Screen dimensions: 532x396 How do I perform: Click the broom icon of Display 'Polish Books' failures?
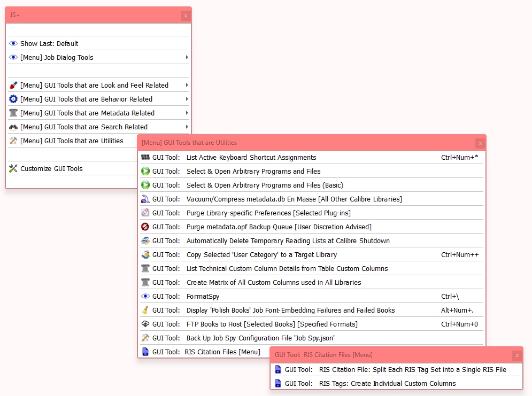tap(145, 310)
